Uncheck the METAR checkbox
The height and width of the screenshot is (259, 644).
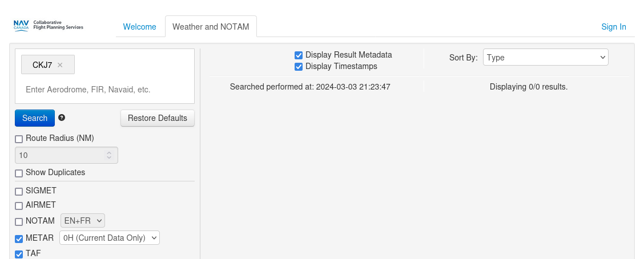(x=19, y=238)
